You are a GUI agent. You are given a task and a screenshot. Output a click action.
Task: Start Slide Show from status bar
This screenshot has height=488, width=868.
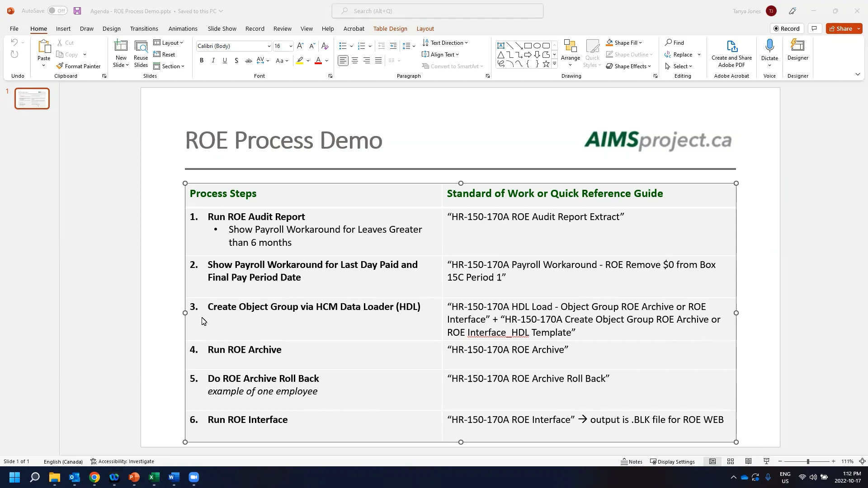(766, 461)
